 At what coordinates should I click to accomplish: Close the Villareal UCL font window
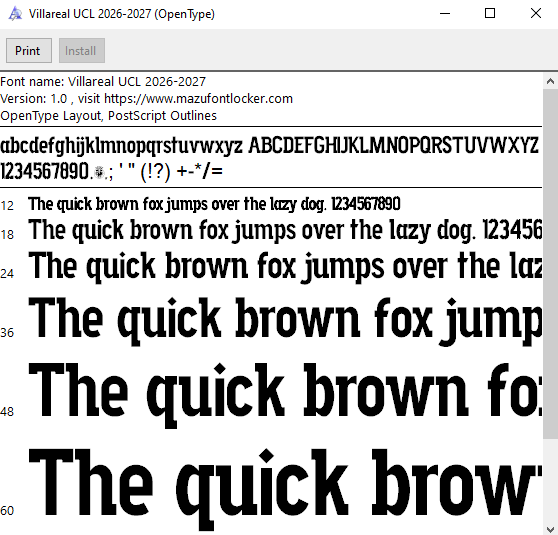coord(536,14)
